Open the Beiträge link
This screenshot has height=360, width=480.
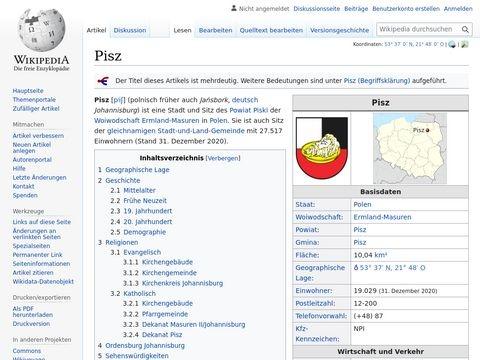pos(356,9)
